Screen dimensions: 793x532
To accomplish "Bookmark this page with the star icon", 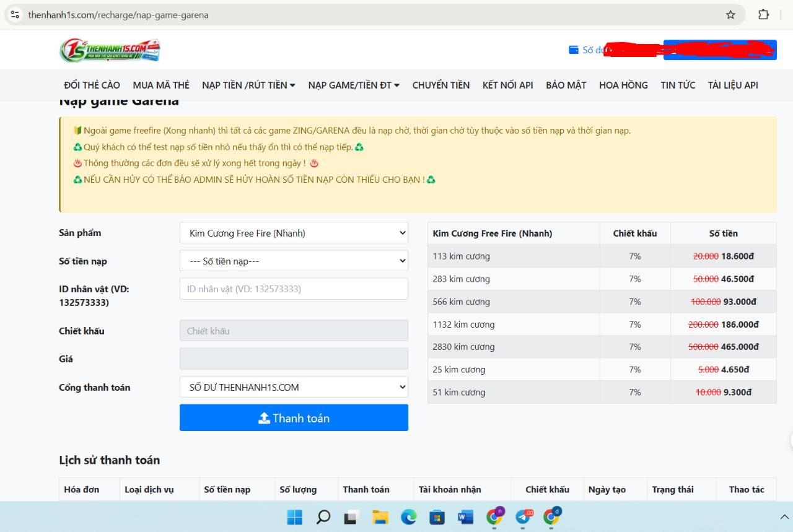I will 730,15.
